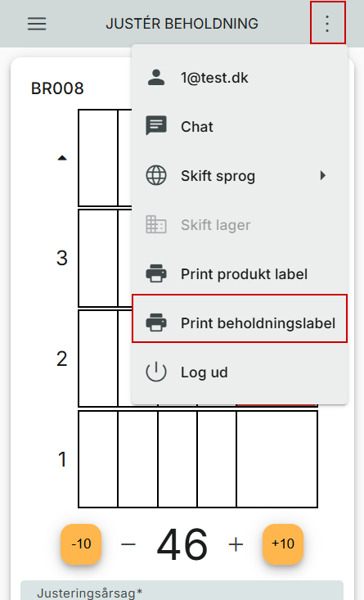Click the -10 quantity button
The height and width of the screenshot is (600, 364).
click(81, 544)
